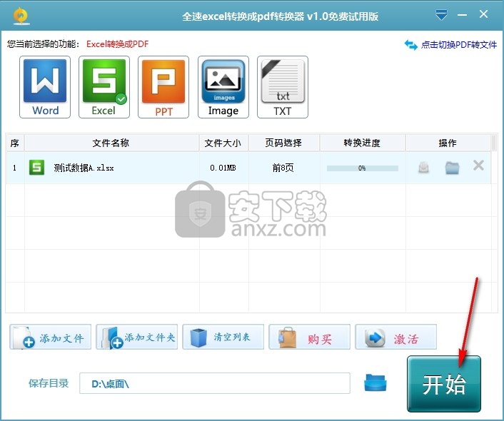Click the 序 column header
This screenshot has width=504, height=421.
point(15,143)
